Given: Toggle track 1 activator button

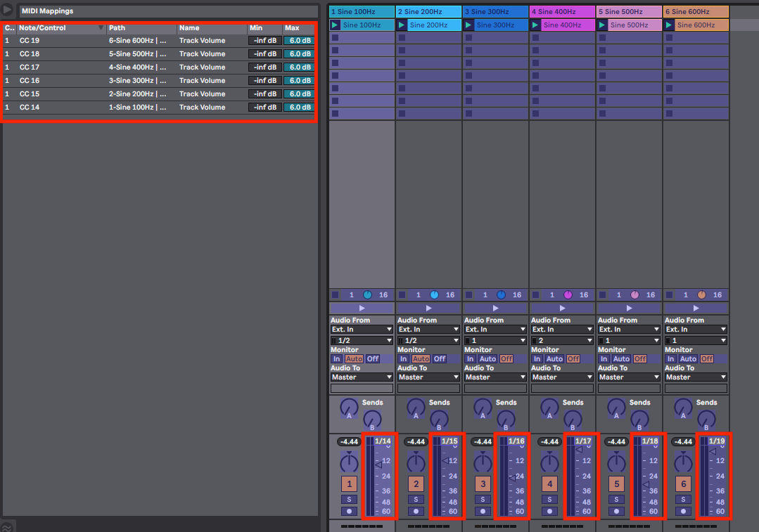Looking at the screenshot, I should 349,484.
